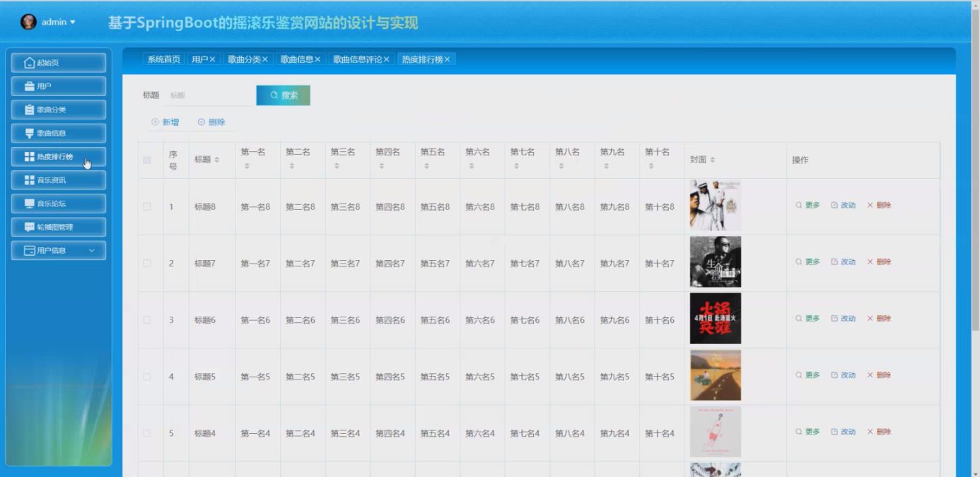Image resolution: width=980 pixels, height=477 pixels.
Task: Sort by the 第六名 column arrows
Action: pyautogui.click(x=472, y=166)
